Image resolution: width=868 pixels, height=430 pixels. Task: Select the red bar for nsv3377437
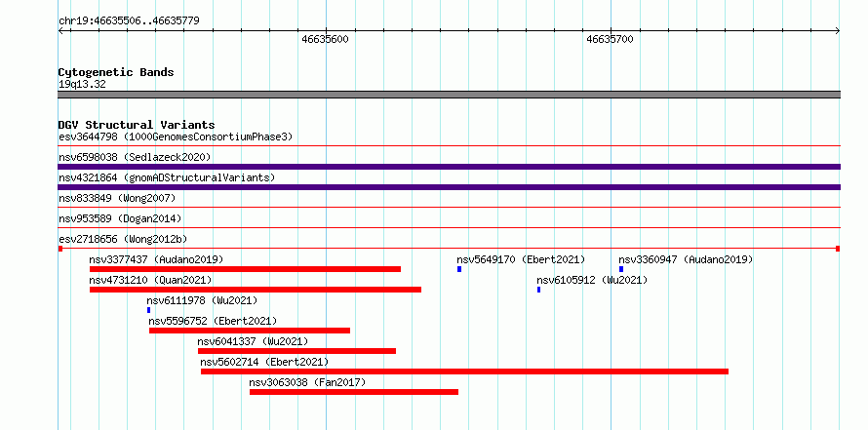click(x=245, y=269)
